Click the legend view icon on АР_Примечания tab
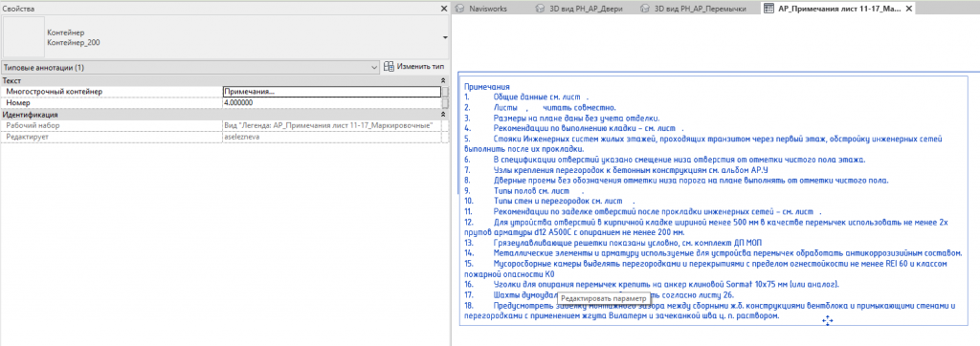980x346 pixels. (768, 9)
